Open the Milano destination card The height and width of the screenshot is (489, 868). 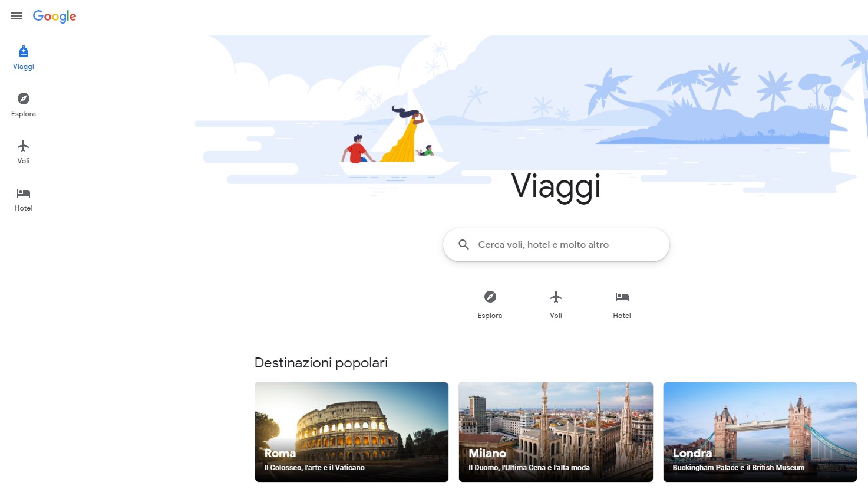[556, 432]
